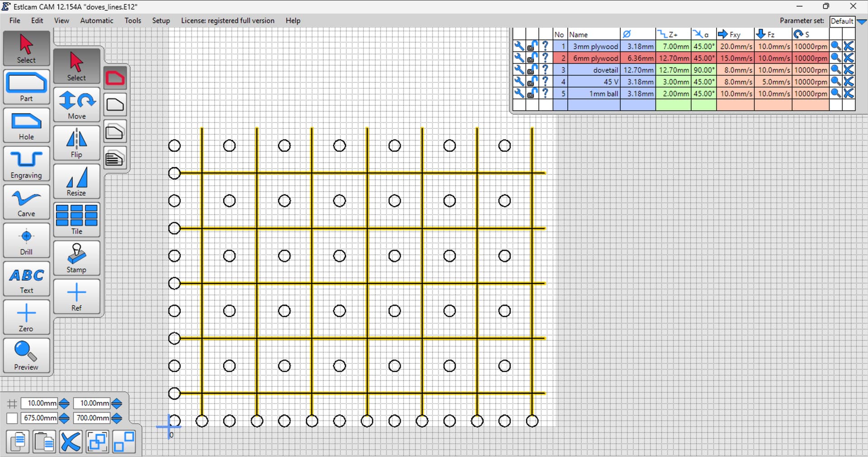This screenshot has width=868, height=457.
Task: Pick the Flip tool
Action: [x=76, y=143]
